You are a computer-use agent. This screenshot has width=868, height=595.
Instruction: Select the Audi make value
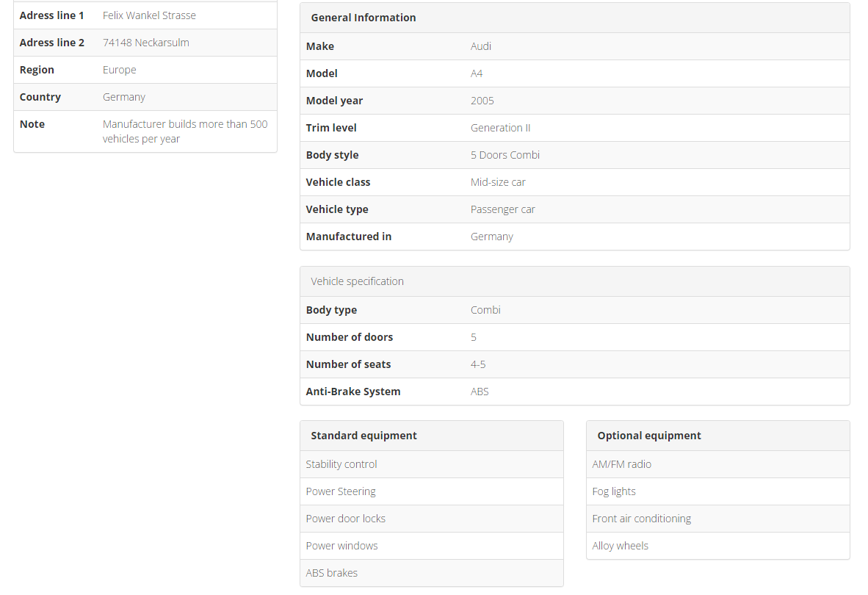click(481, 46)
